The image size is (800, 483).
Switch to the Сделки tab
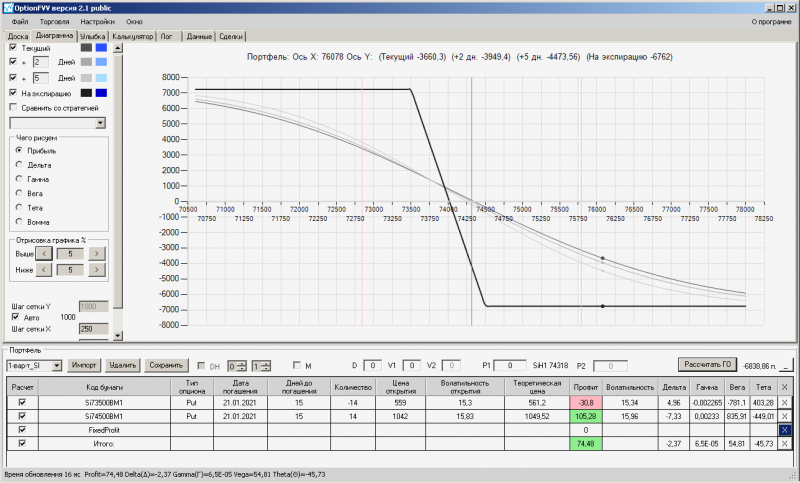(231, 36)
